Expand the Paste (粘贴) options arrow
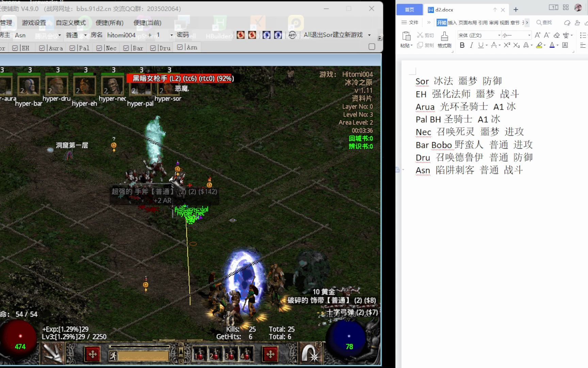 [411, 46]
